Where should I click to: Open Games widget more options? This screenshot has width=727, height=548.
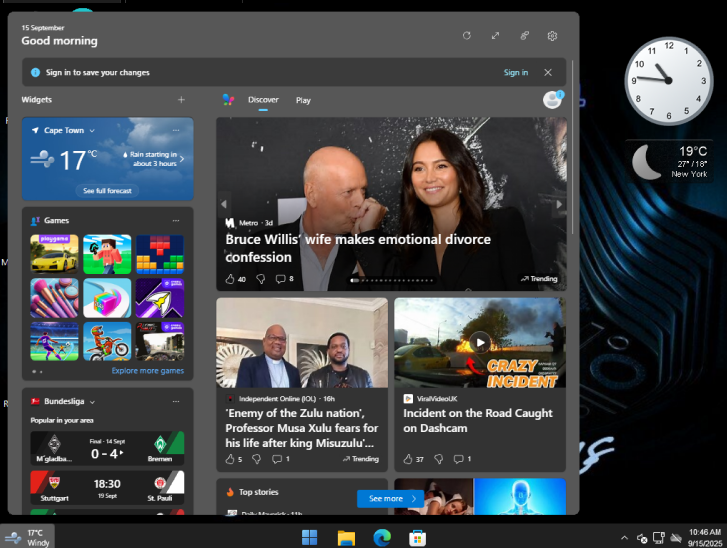coord(176,221)
